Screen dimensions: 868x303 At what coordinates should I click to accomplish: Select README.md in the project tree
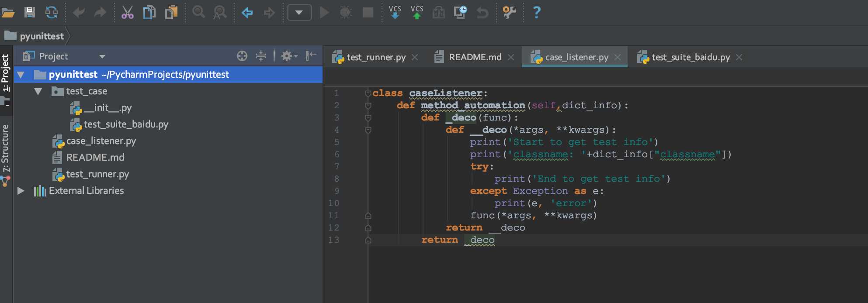pyautogui.click(x=88, y=158)
